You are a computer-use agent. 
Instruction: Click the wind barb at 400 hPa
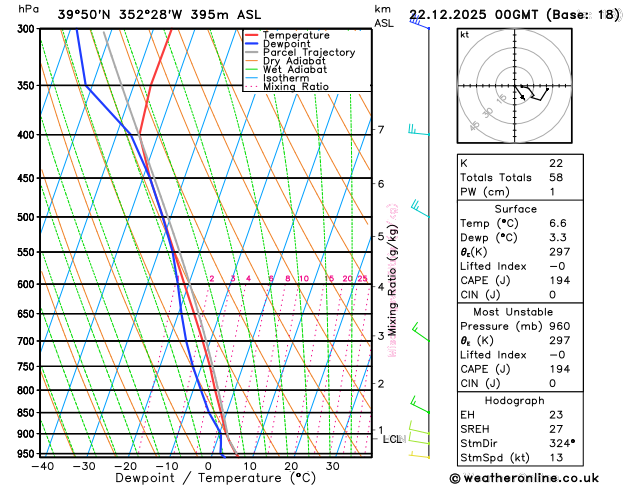[419, 130]
